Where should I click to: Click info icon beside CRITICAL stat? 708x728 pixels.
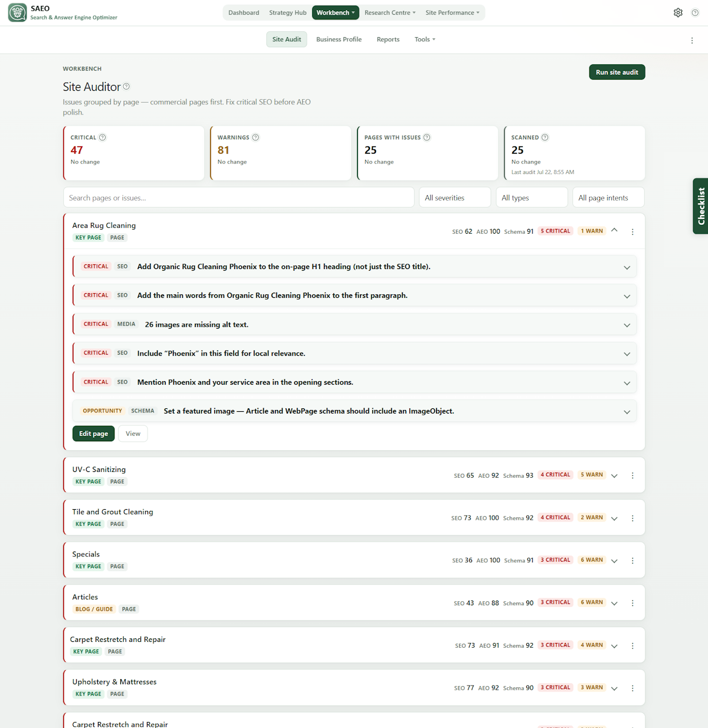click(103, 137)
